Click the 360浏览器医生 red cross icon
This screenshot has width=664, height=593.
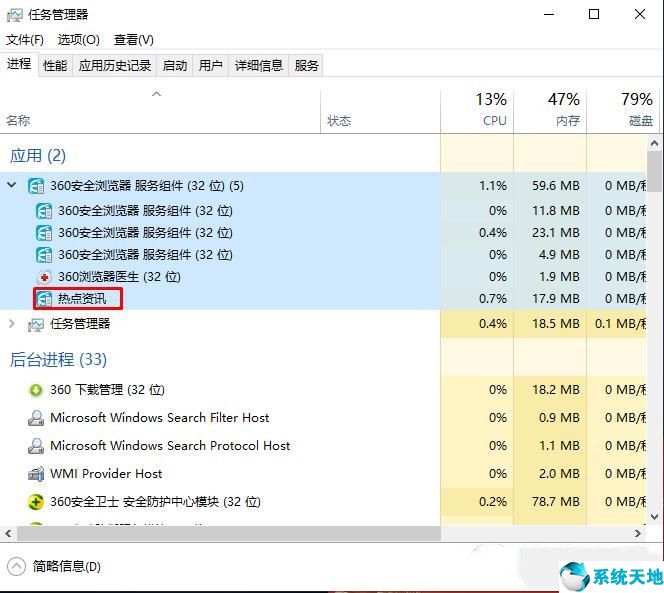pos(44,277)
